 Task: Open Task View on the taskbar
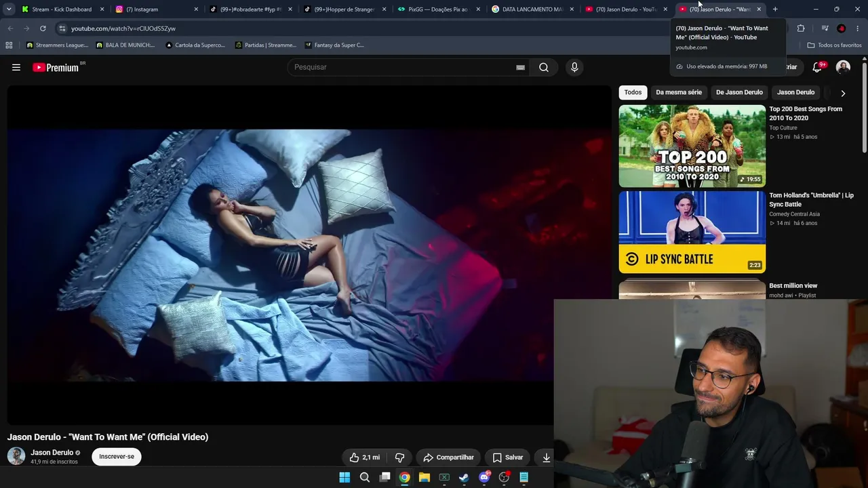[384, 477]
